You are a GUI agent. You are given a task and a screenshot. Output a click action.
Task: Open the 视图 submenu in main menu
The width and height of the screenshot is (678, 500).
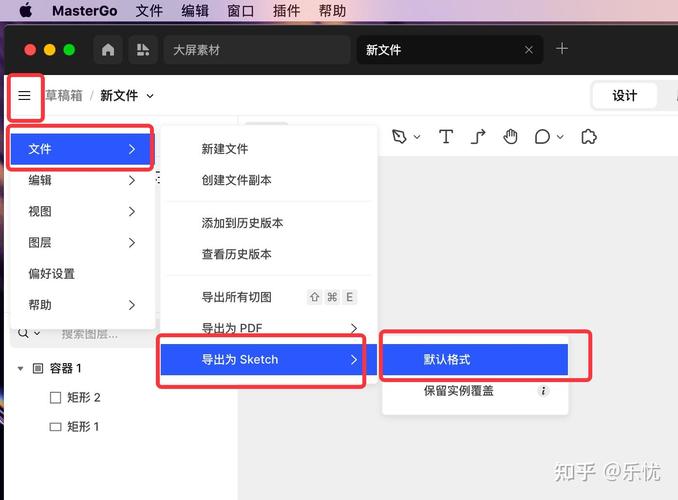coord(82,212)
